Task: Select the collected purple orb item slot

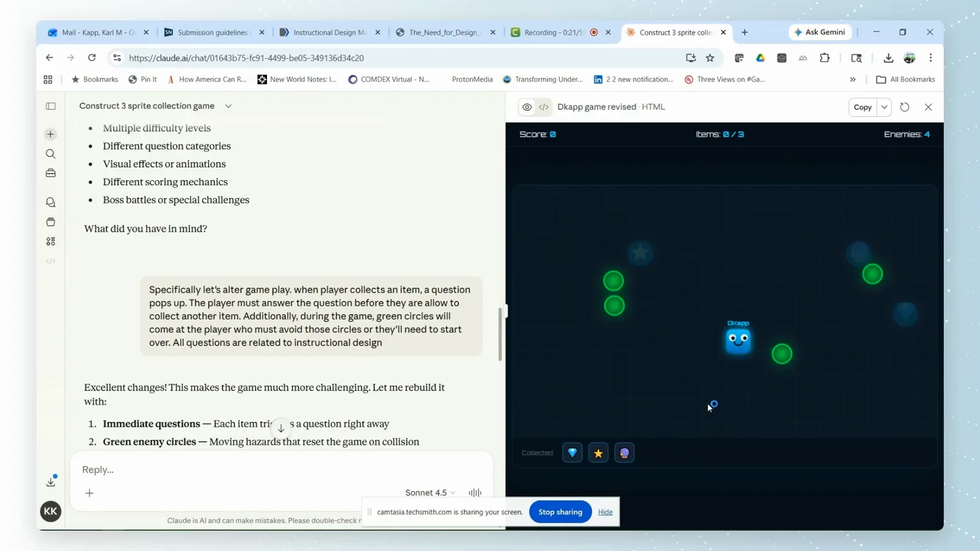Action: [x=624, y=453]
